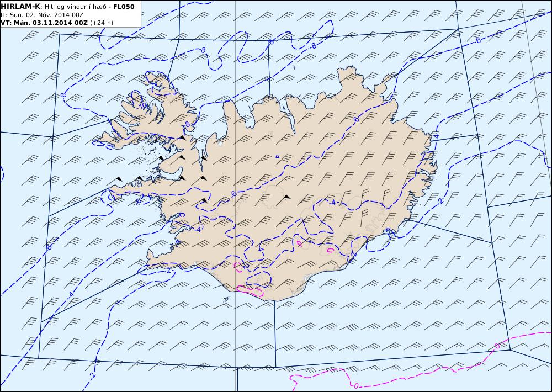Click the magenta 0 label on the bottom-edge isotherm
The height and width of the screenshot is (392, 552).
356,386
